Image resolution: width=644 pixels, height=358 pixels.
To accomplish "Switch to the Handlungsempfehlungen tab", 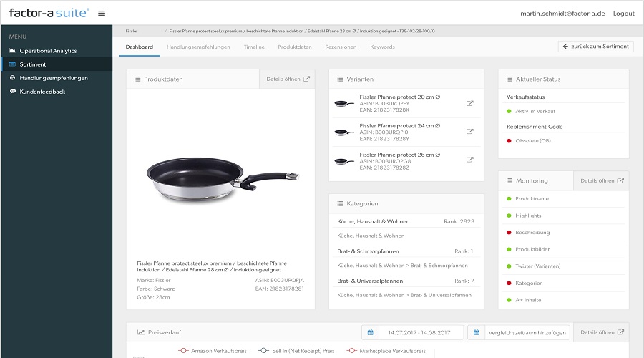I will click(x=198, y=47).
